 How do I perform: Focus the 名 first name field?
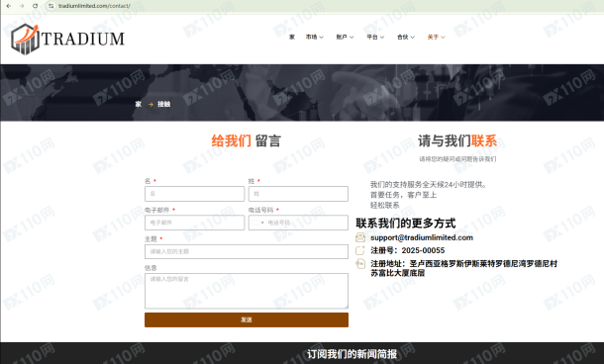pos(194,194)
